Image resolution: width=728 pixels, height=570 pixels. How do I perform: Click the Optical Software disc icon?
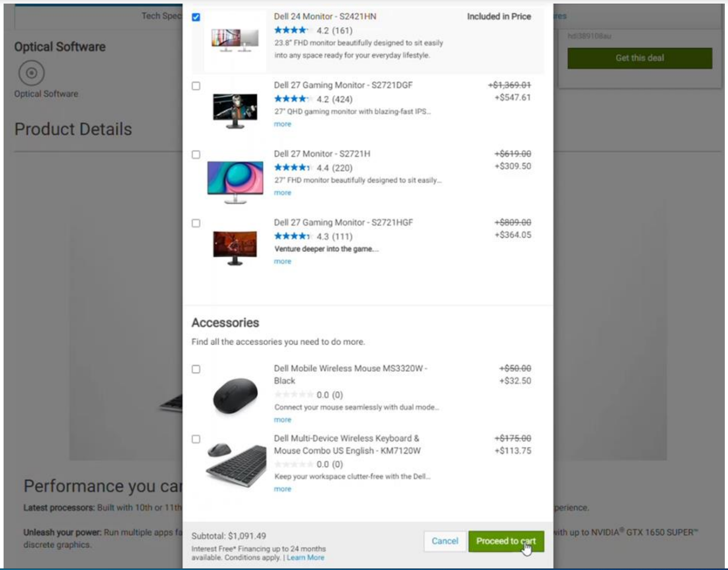pos(31,73)
